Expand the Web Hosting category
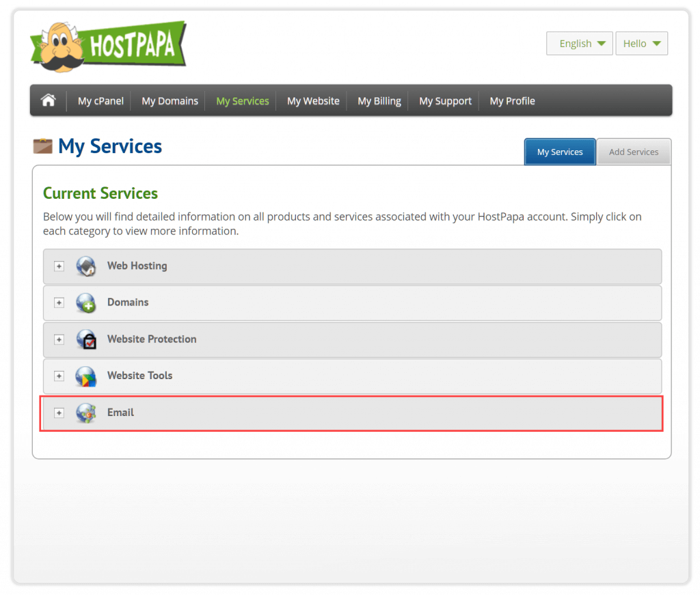Viewport: 700px width, 595px height. [x=59, y=266]
